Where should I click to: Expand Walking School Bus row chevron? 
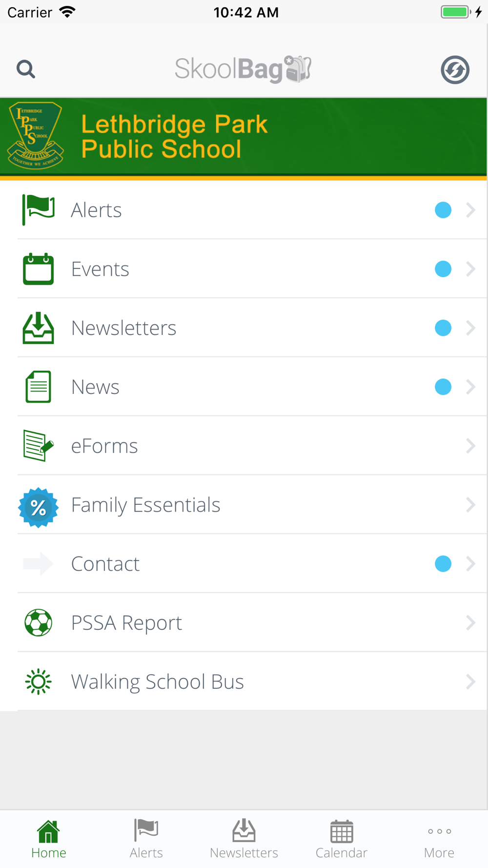(x=470, y=682)
